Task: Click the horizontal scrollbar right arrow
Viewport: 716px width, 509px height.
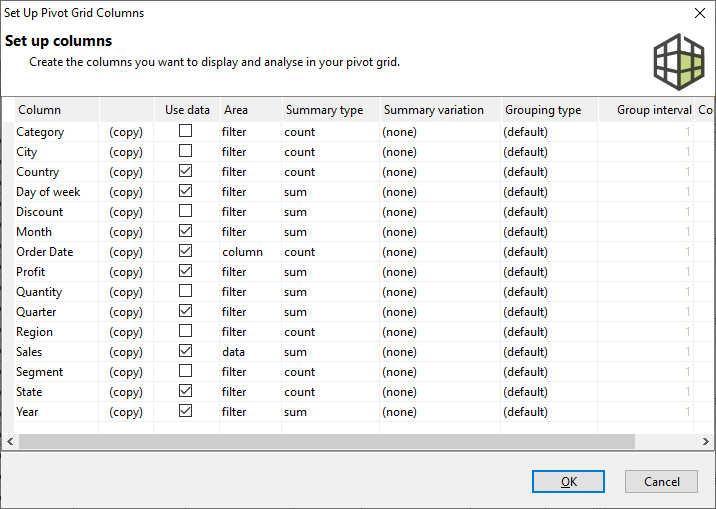Action: [x=707, y=441]
